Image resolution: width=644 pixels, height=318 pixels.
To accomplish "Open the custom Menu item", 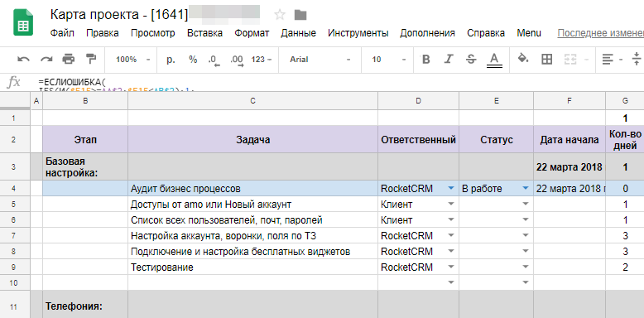I will [529, 33].
